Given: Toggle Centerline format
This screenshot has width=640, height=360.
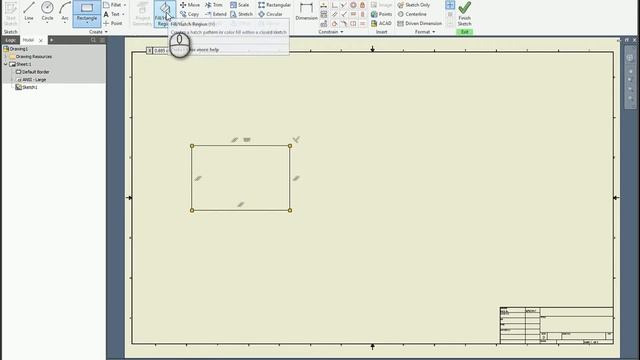Looking at the screenshot, I should (412, 14).
